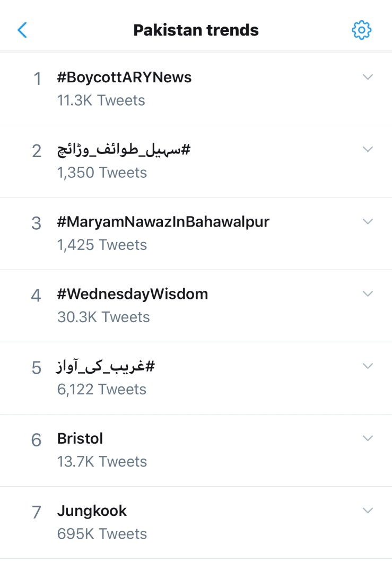Open the #WednesdayWisdom trend
The width and height of the screenshot is (392, 561).
pyautogui.click(x=132, y=294)
